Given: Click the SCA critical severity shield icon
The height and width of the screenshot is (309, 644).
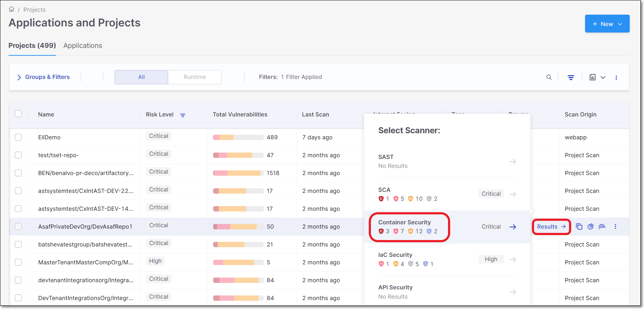Looking at the screenshot, I should 381,199.
